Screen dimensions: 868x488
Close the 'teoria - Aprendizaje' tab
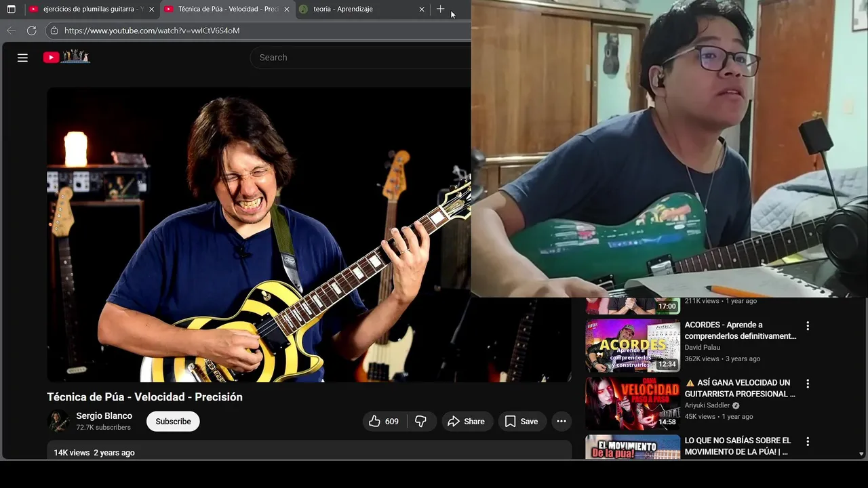pyautogui.click(x=422, y=9)
